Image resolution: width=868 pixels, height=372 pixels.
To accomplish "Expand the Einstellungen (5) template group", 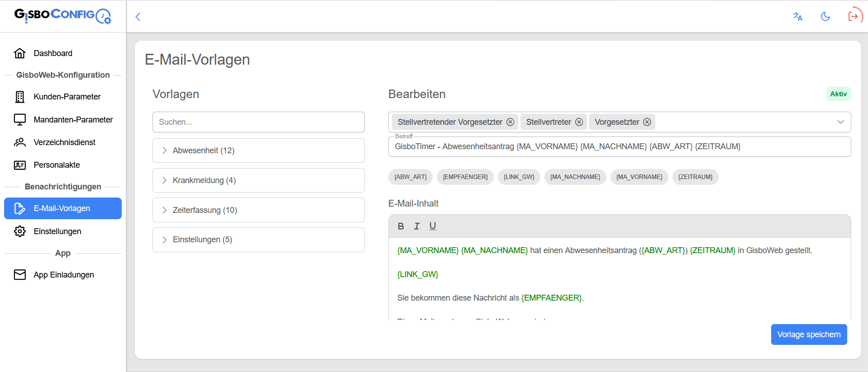I will (x=258, y=240).
